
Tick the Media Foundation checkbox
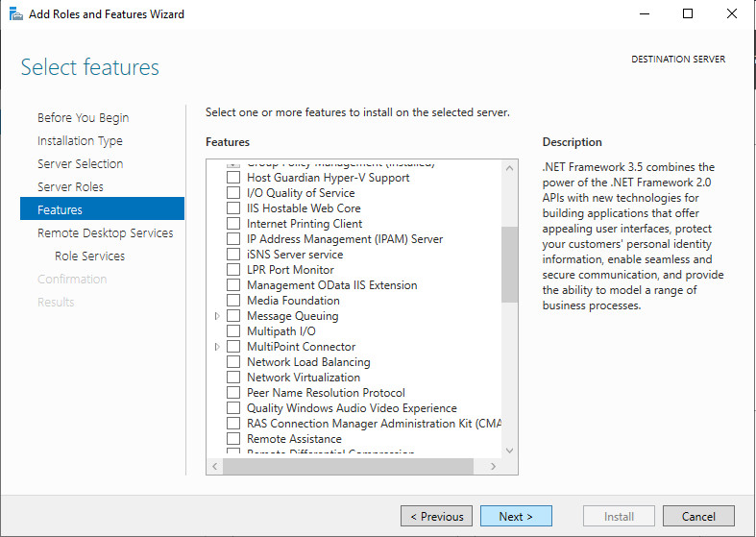point(233,301)
